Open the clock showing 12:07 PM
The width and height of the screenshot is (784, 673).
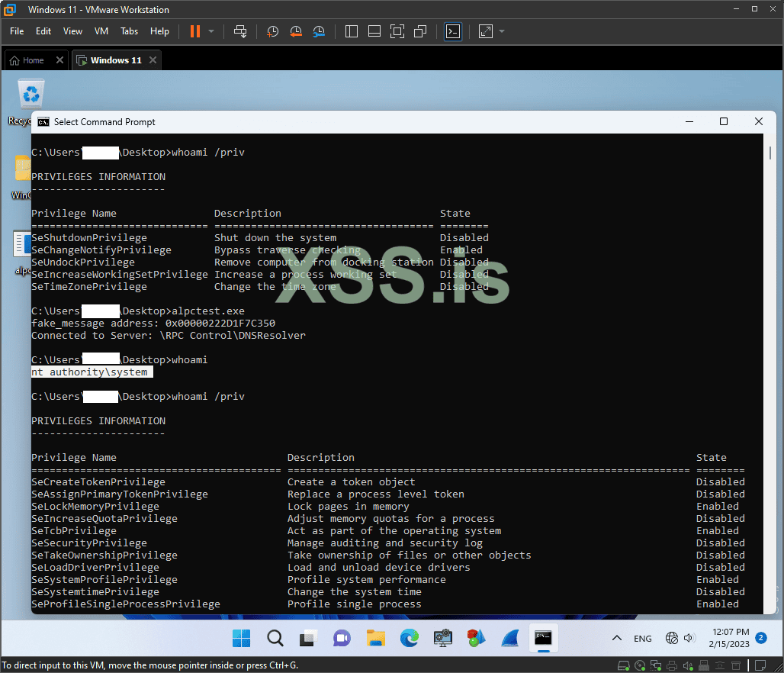click(729, 638)
